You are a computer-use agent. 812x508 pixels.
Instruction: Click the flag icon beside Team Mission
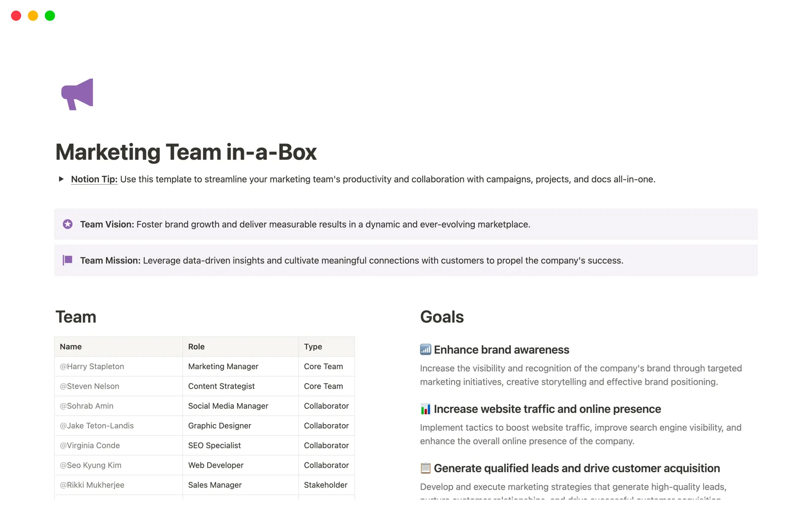pos(68,260)
